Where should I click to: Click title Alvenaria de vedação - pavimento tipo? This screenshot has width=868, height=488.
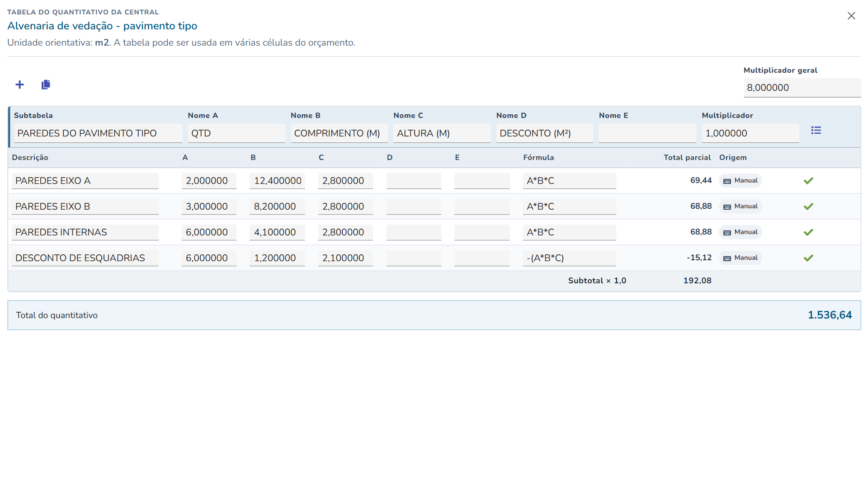coord(102,26)
